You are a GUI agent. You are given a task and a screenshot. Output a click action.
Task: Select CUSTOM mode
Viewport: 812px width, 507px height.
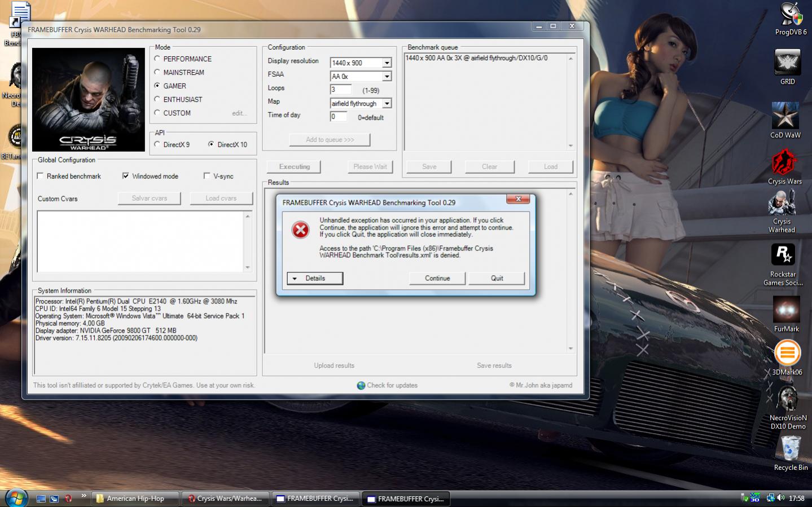157,113
